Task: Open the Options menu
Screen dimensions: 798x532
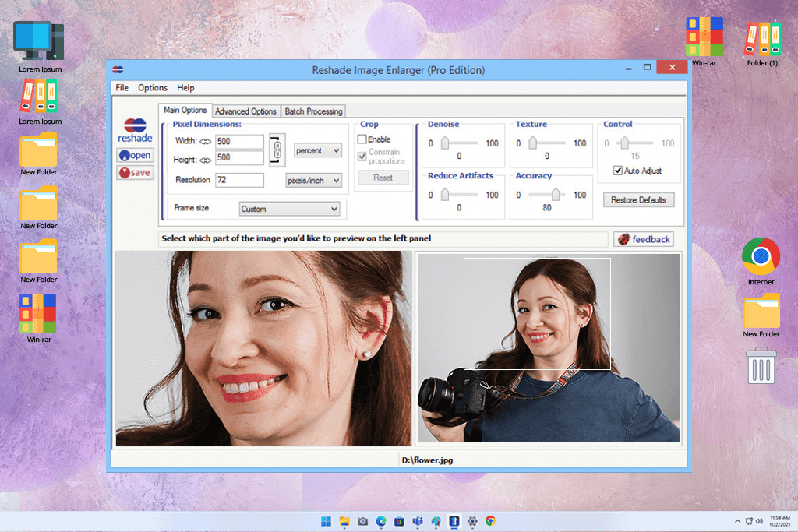Action: [153, 87]
